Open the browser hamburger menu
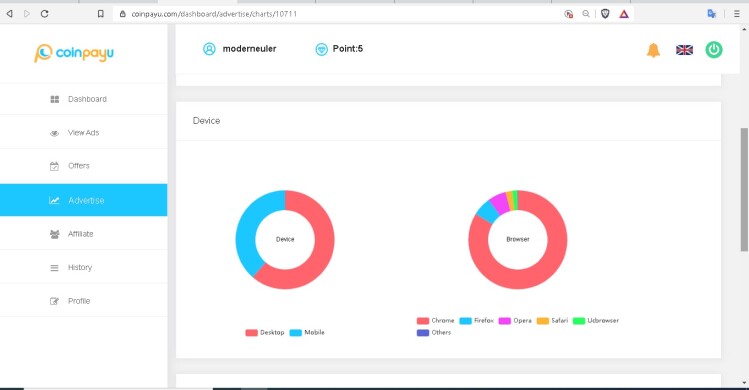 737,14
